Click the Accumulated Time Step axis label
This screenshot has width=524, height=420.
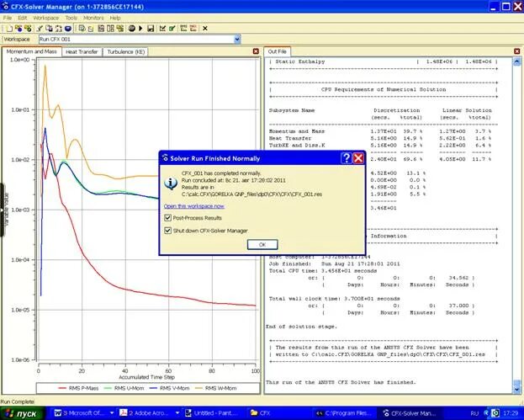pyautogui.click(x=147, y=377)
